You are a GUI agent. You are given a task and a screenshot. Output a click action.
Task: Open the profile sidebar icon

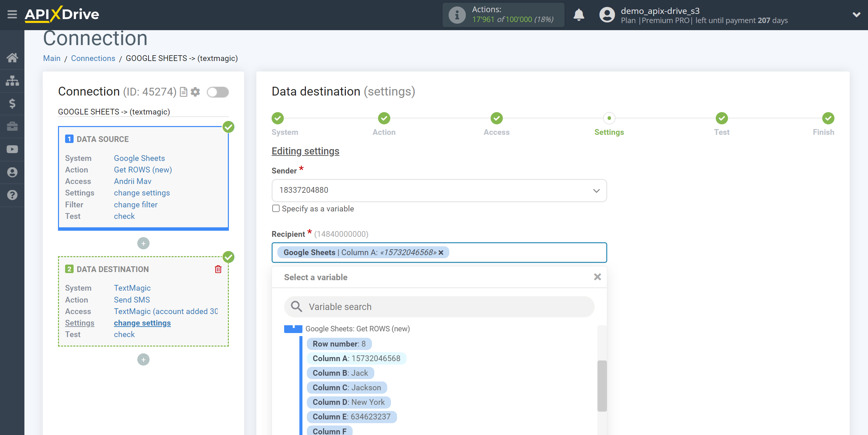12,172
